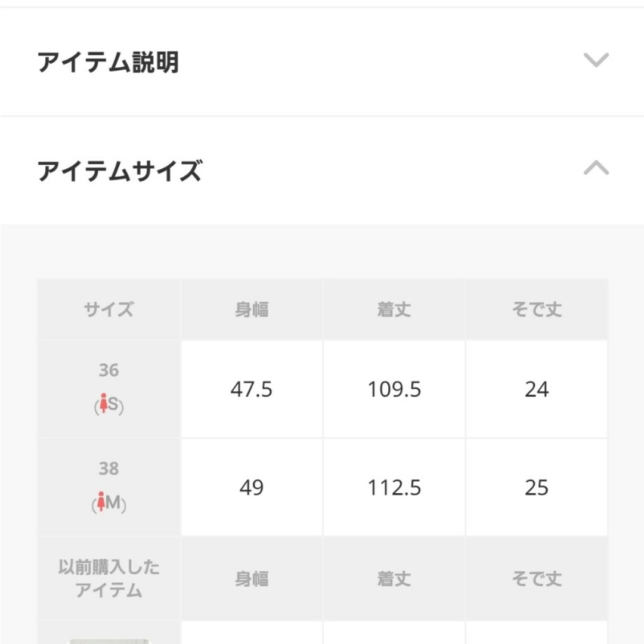This screenshot has width=644, height=644.
Task: Select the 109.5 length cell
Action: [x=394, y=389]
